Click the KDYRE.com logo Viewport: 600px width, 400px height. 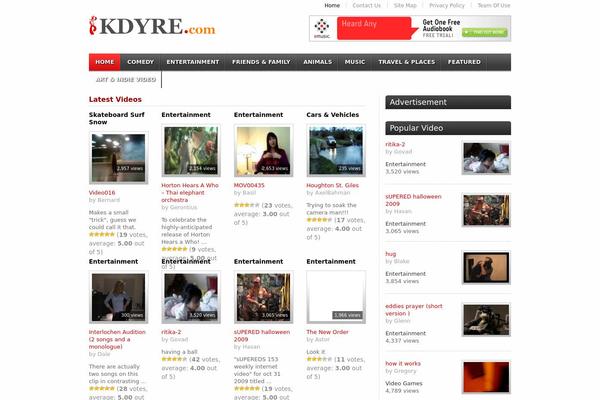pyautogui.click(x=152, y=26)
